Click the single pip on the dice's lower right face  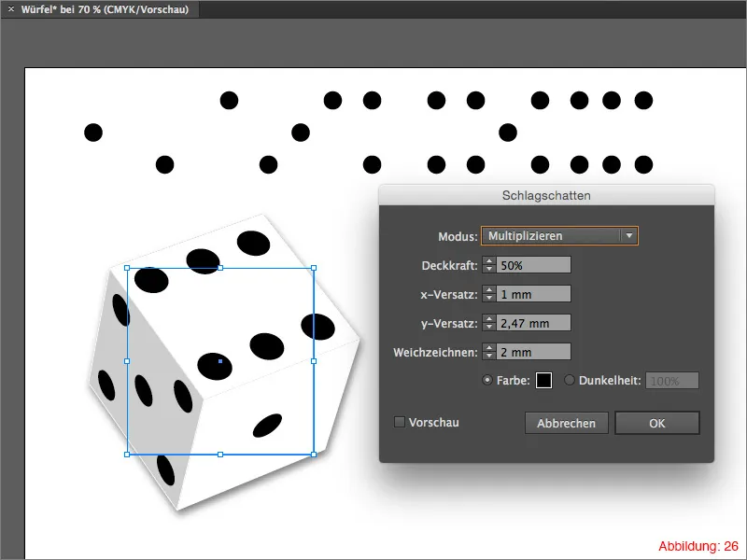pyautogui.click(x=267, y=426)
